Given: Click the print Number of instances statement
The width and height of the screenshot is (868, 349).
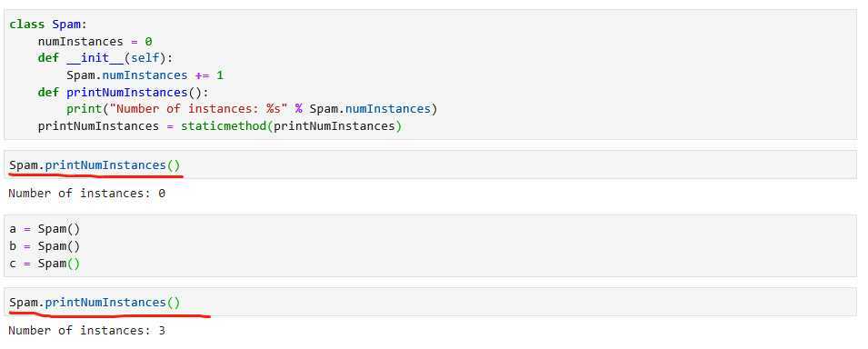Looking at the screenshot, I should 252,109.
